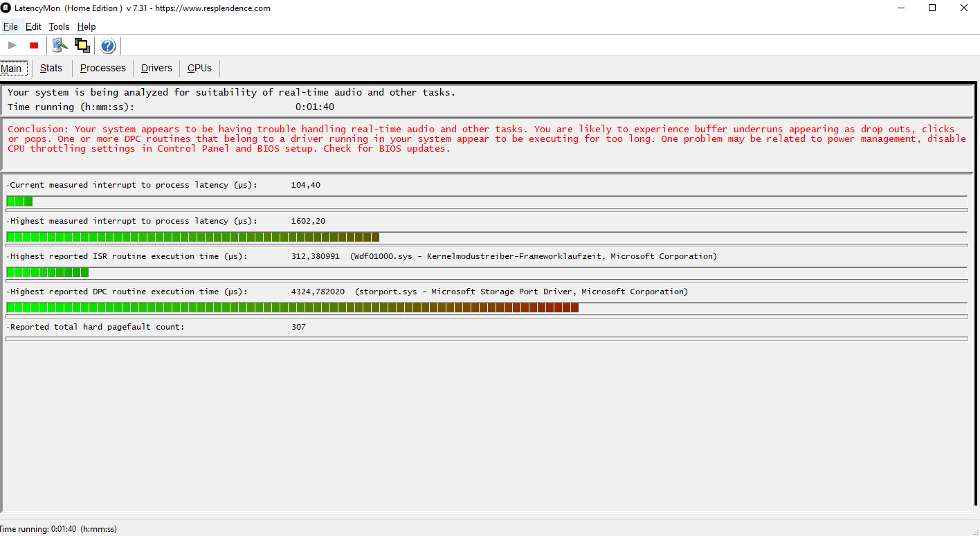980x536 pixels.
Task: Close the LatencyMon window
Action: coord(964,8)
